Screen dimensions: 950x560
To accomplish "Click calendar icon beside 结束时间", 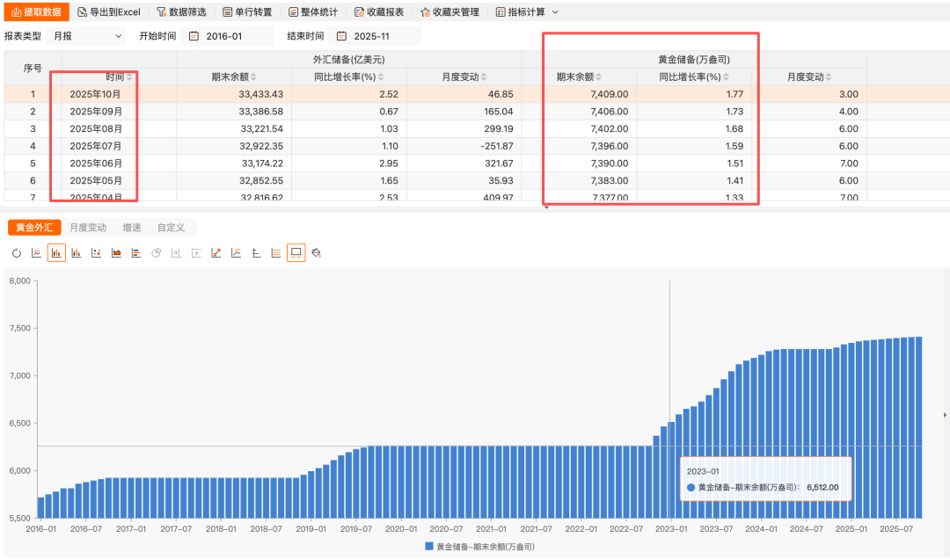I will [341, 36].
